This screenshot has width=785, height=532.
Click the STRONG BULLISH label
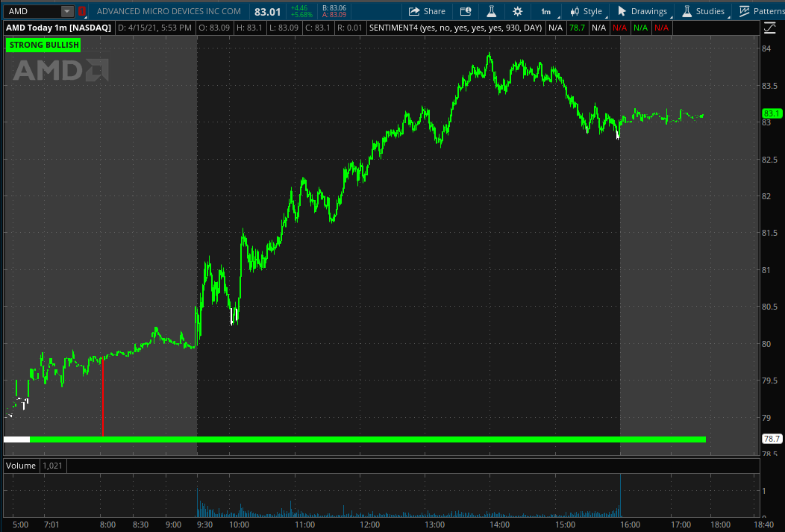point(44,45)
